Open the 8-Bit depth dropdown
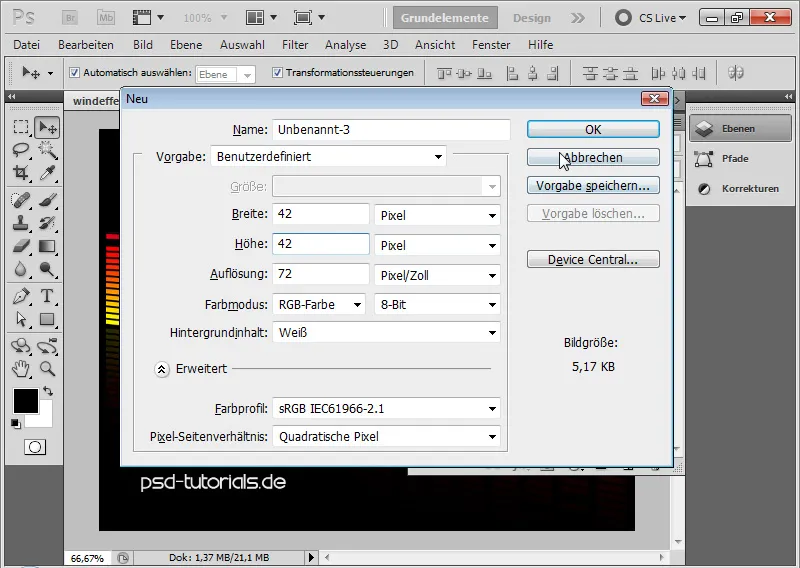Image resolution: width=800 pixels, height=568 pixels. click(x=437, y=305)
